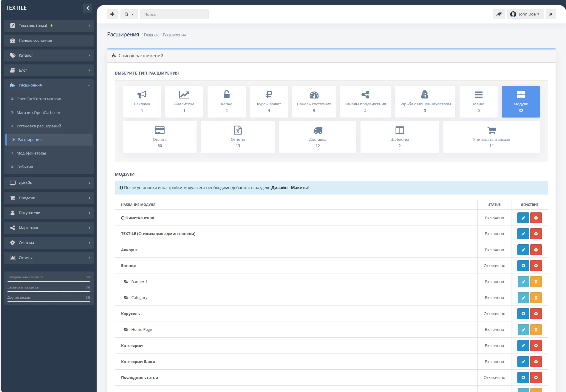Edit the Category banner submodule

523,298
